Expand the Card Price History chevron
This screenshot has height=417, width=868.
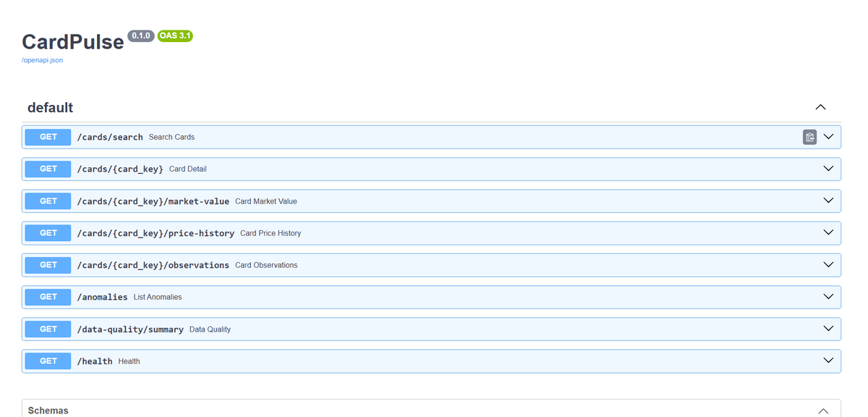[828, 232]
